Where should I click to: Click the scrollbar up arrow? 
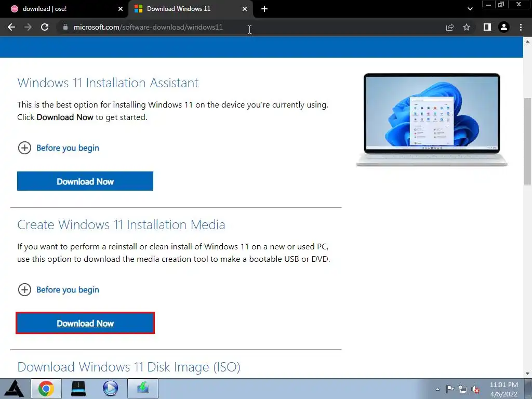[527, 42]
